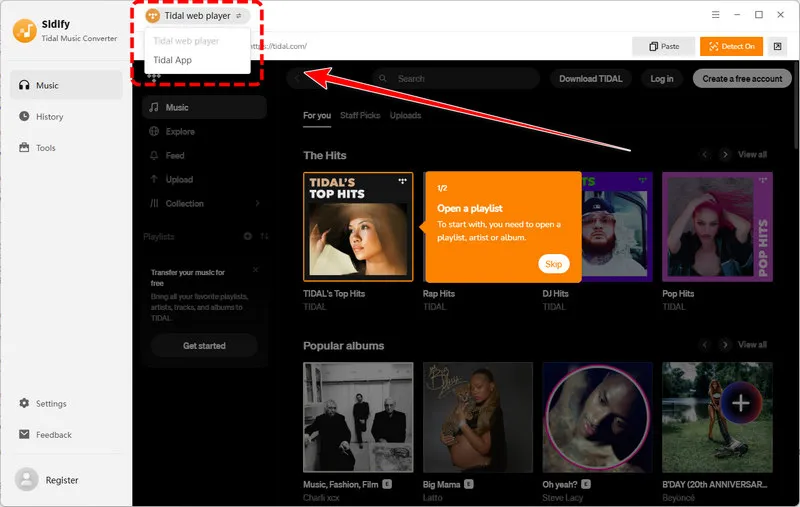Switch to the Uploads tab

coord(406,115)
